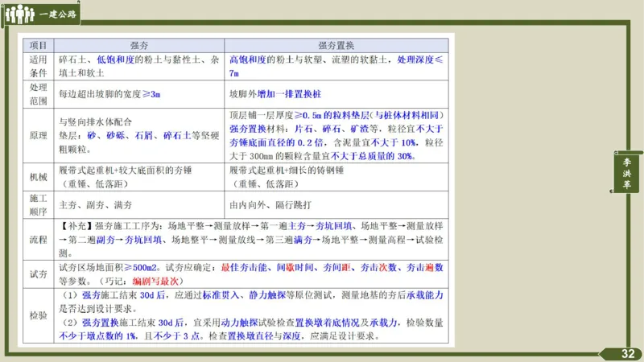This screenshot has height=362, width=644.
Task: Click the blue text '不大于总质量的30%'
Action: click(373, 156)
